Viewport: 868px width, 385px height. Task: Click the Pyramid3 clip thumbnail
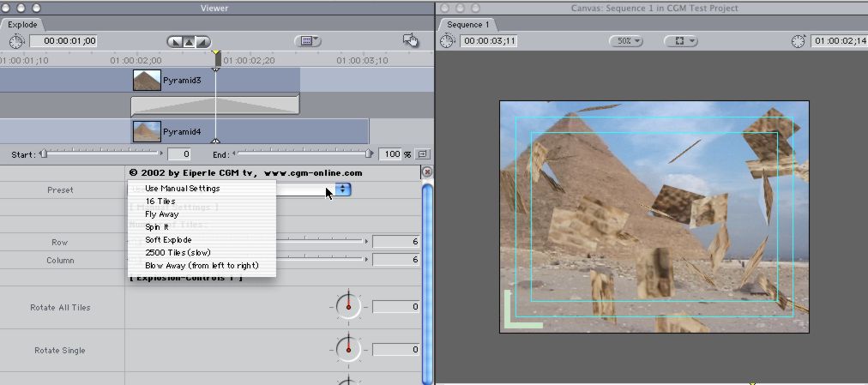coord(147,80)
